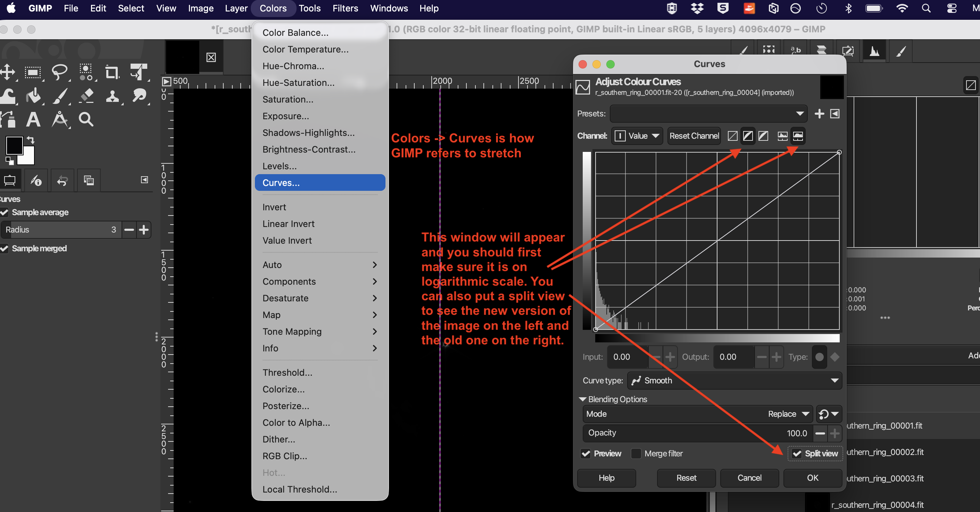
Task: Click logarithmic histogram icon in Curves
Action: [798, 136]
